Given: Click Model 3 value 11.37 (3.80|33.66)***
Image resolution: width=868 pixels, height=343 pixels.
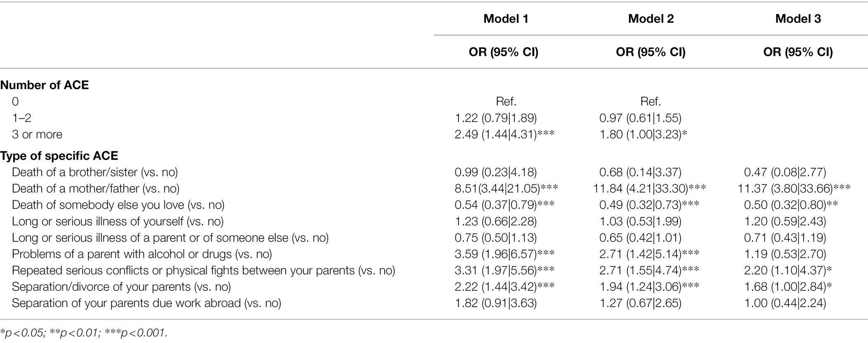Looking at the screenshot, I should 794,188.
